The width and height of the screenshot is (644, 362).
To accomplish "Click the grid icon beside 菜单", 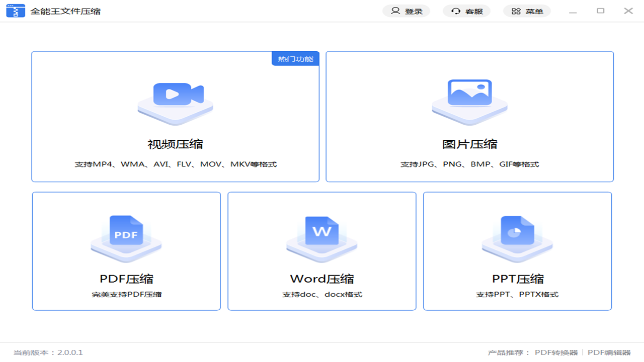I will pos(516,11).
